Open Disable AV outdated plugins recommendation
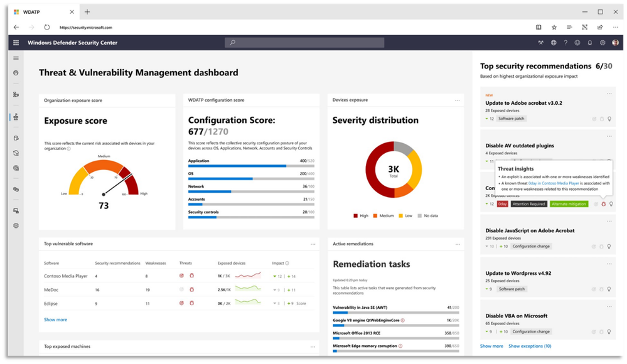This screenshot has height=364, width=627. 520,146
